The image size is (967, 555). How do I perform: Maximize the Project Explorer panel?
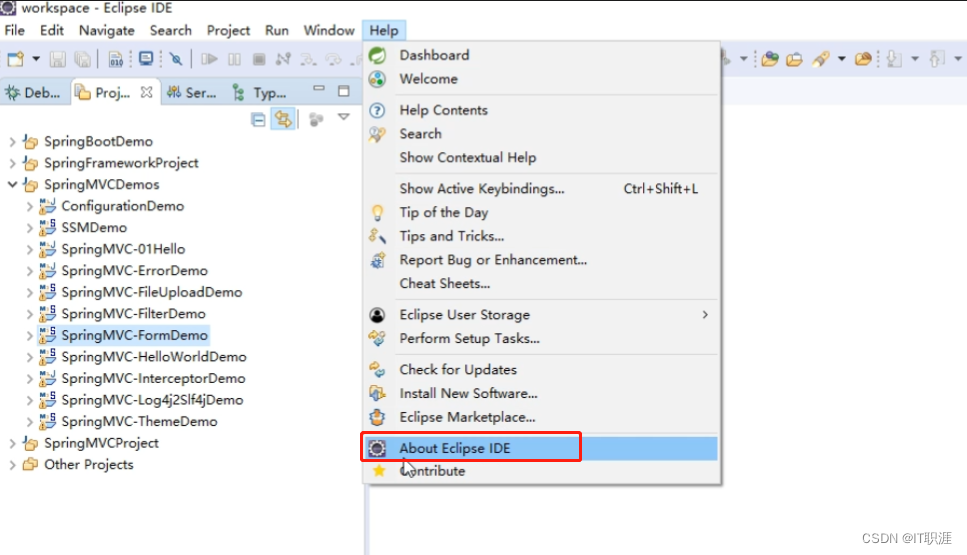tap(344, 91)
